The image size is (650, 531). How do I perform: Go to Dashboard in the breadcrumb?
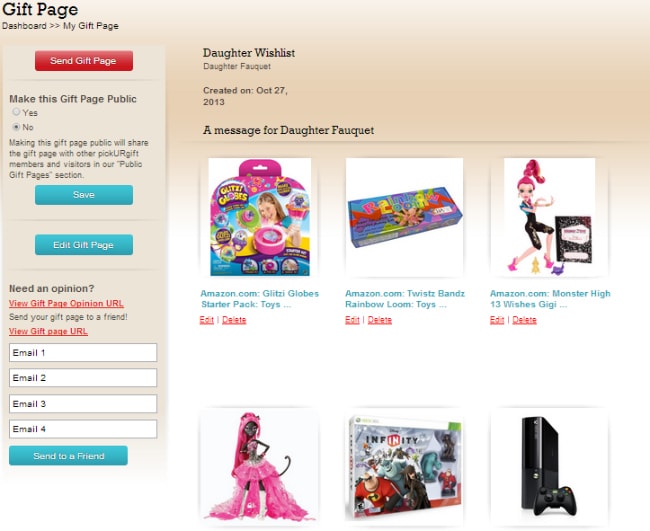pos(24,26)
